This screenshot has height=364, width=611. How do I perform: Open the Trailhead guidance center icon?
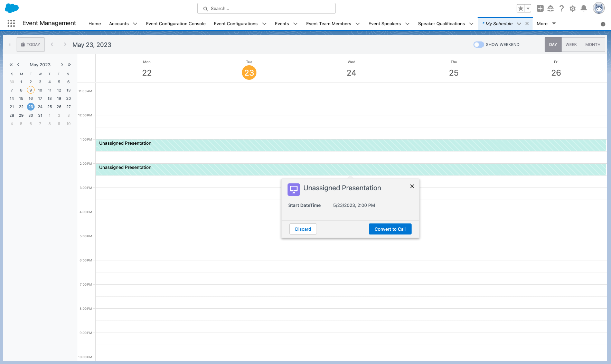[x=551, y=8]
